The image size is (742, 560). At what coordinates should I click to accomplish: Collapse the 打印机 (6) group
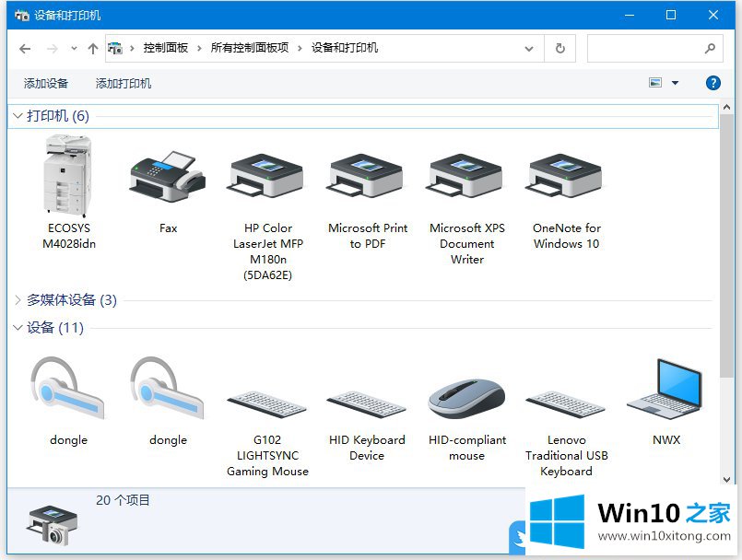pyautogui.click(x=18, y=116)
